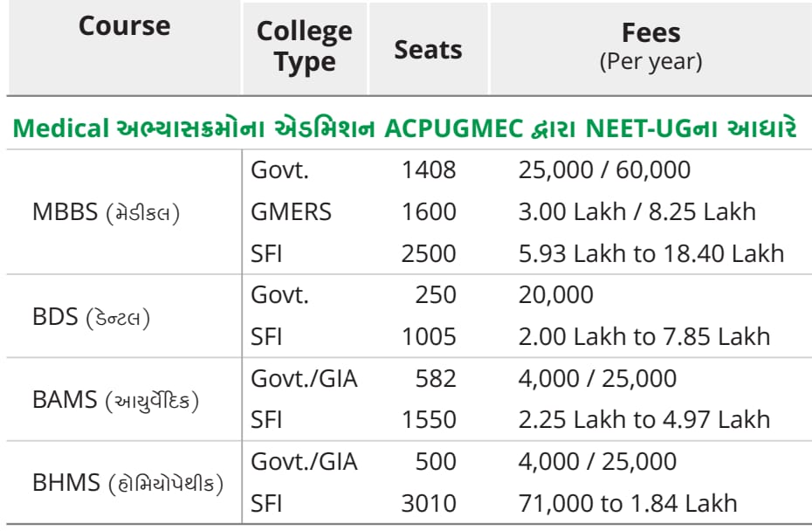The image size is (812, 531).
Task: Select the Seats column header
Action: pyautogui.click(x=429, y=51)
